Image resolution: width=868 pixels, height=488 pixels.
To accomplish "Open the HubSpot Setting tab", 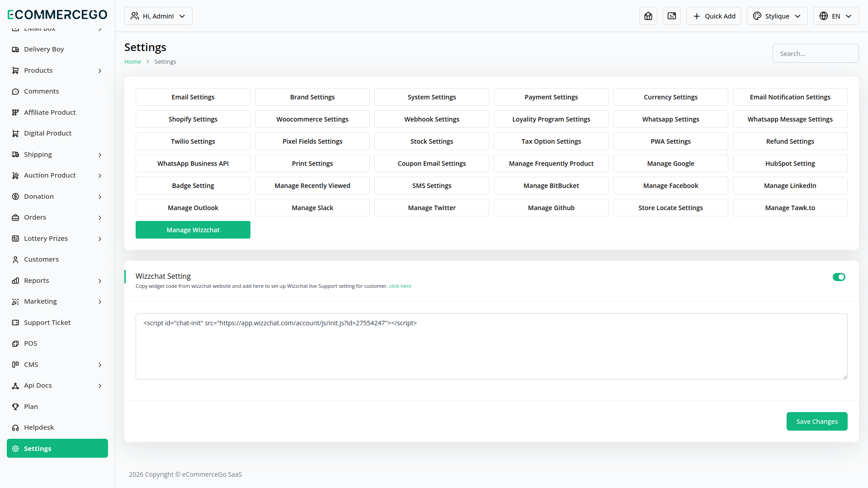I will pos(790,163).
